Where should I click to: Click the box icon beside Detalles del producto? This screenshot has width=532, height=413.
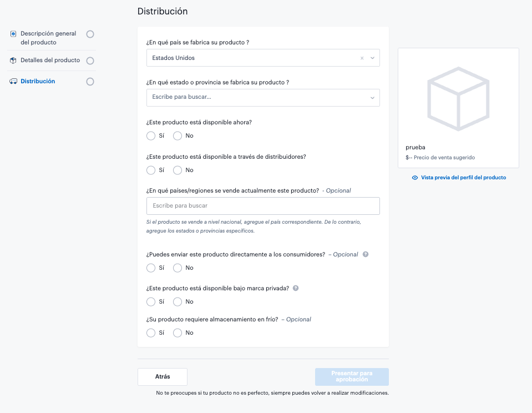point(13,61)
